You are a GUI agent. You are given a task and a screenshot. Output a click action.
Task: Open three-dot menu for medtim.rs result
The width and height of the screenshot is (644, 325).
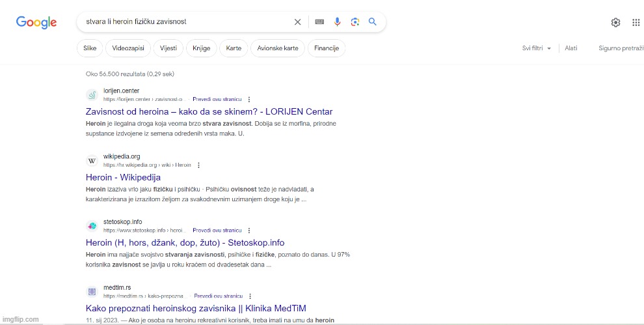pos(250,296)
